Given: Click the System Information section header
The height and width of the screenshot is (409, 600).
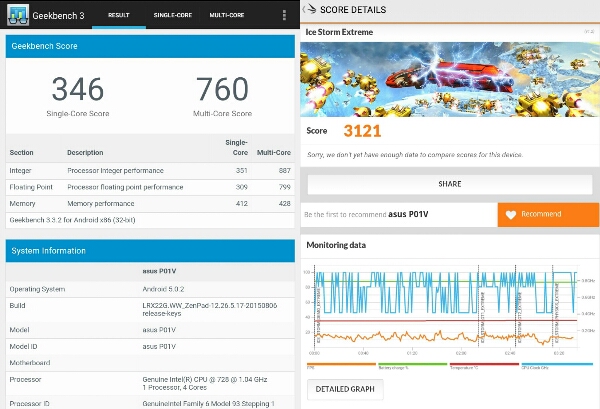Looking at the screenshot, I should [x=150, y=251].
